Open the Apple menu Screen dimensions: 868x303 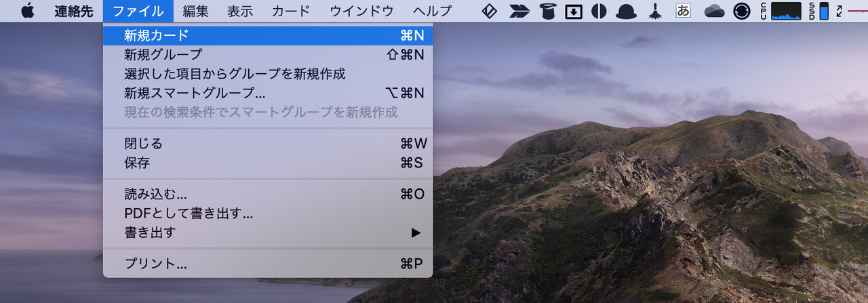pos(28,11)
